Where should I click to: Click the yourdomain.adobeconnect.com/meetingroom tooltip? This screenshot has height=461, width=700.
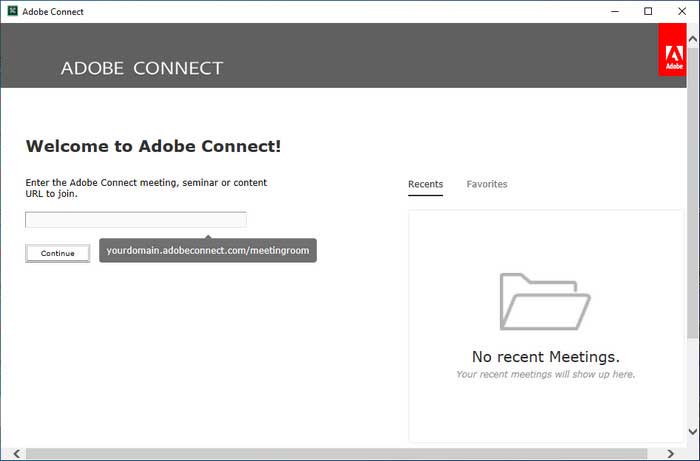(x=208, y=250)
